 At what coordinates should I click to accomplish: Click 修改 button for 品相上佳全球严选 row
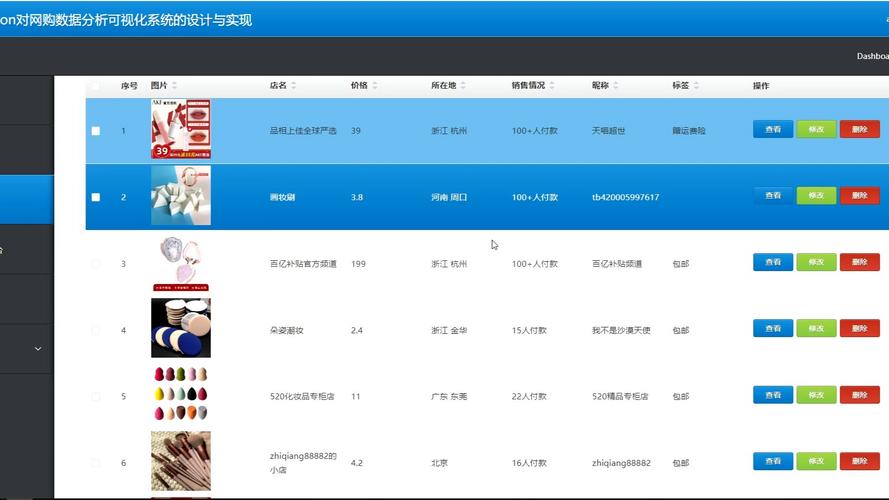[x=816, y=129]
